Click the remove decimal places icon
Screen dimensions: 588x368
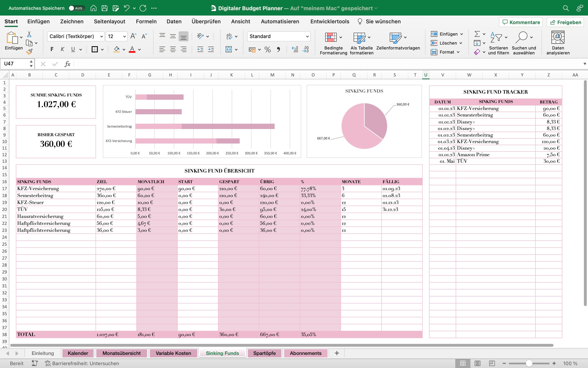305,50
